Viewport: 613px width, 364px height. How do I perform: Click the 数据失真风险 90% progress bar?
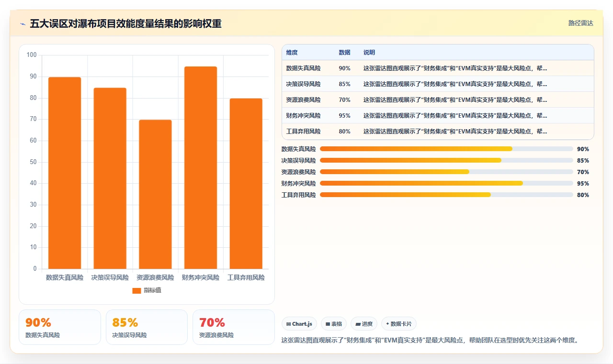tap(446, 149)
